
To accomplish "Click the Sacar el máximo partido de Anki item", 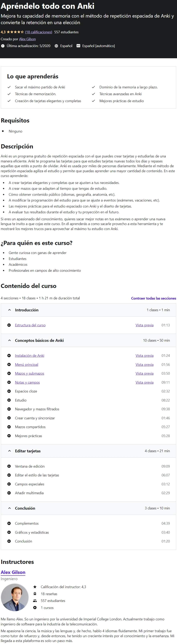I will pyautogui.click(x=40, y=87).
